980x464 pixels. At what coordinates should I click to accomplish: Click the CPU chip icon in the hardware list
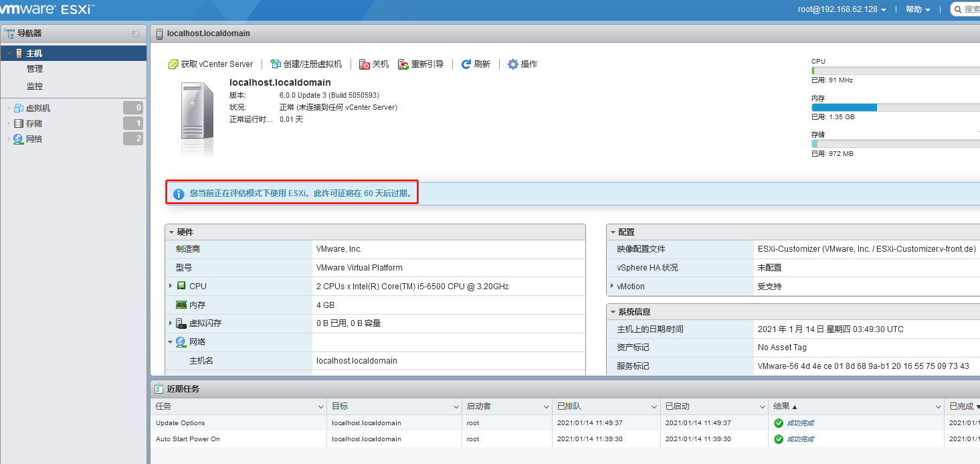181,286
